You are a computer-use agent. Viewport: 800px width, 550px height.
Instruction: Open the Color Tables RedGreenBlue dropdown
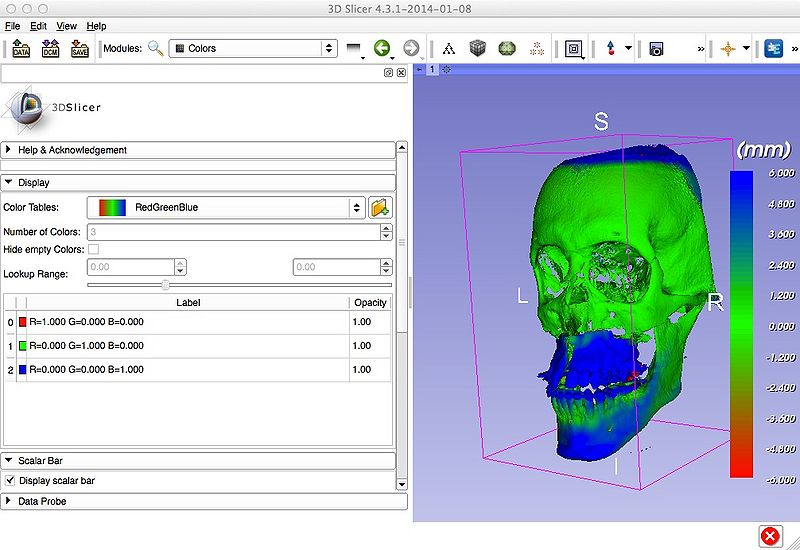(x=225, y=208)
